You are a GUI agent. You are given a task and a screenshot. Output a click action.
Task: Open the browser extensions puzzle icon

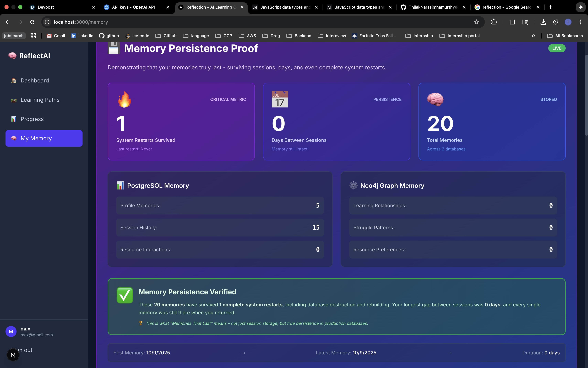click(x=494, y=22)
